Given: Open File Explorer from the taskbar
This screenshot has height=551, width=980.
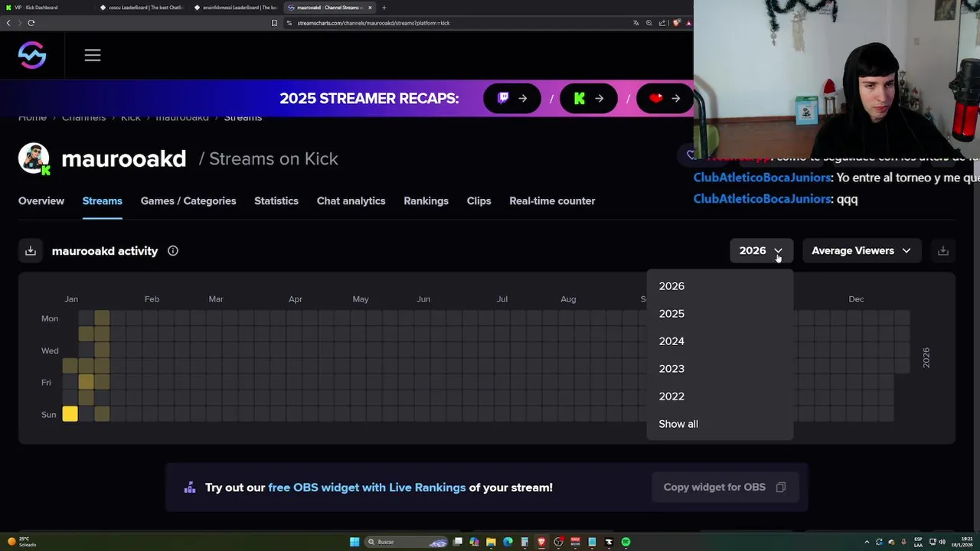Looking at the screenshot, I should click(491, 542).
